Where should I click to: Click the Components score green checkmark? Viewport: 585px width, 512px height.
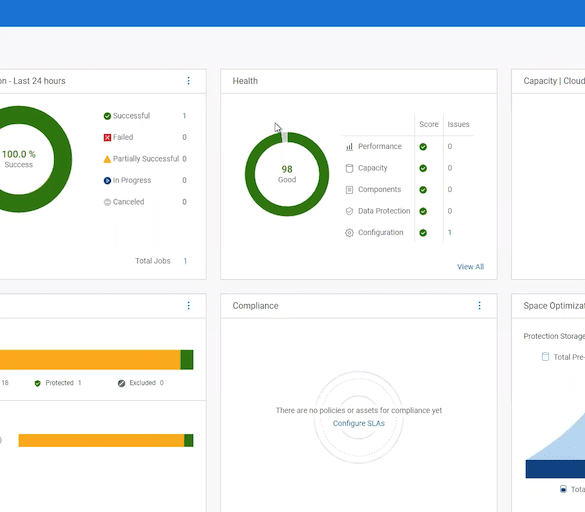tap(423, 190)
